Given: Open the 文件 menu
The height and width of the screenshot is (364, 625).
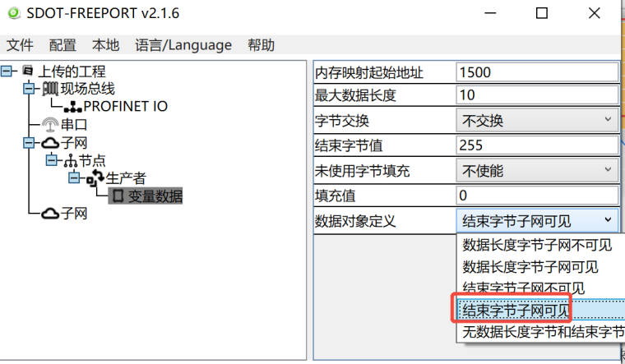Looking at the screenshot, I should click(20, 45).
